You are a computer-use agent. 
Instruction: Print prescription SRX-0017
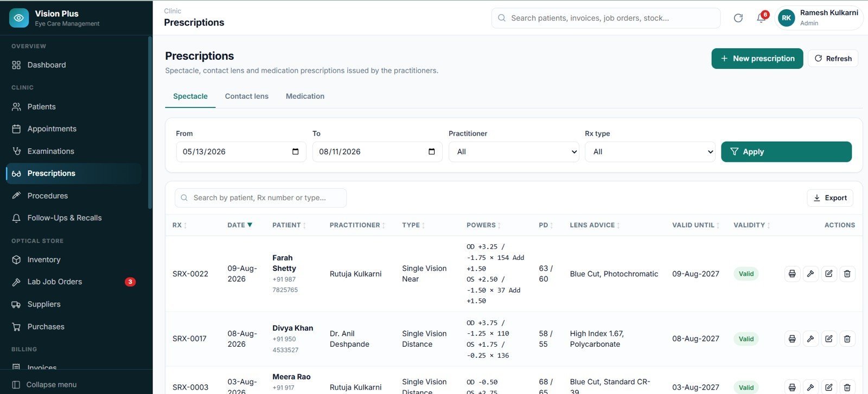coord(792,339)
